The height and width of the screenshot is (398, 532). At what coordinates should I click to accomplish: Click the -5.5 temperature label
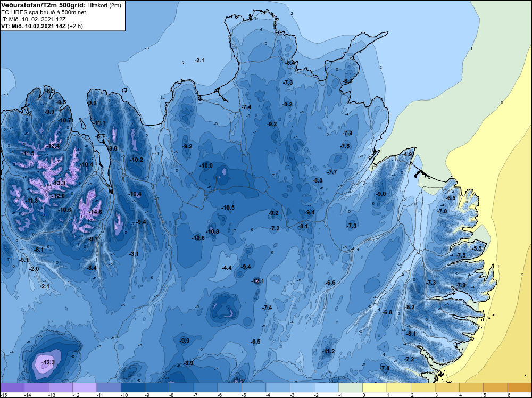click(477, 248)
